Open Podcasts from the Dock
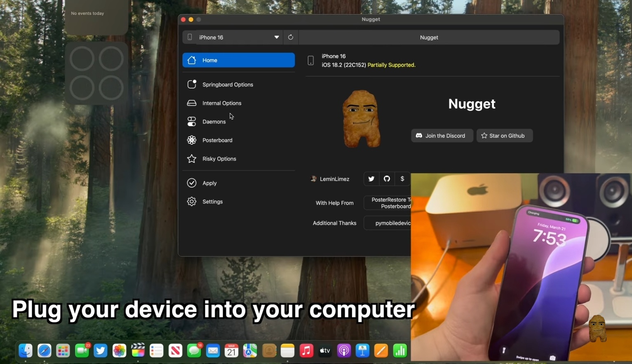The image size is (632, 364). point(344,350)
